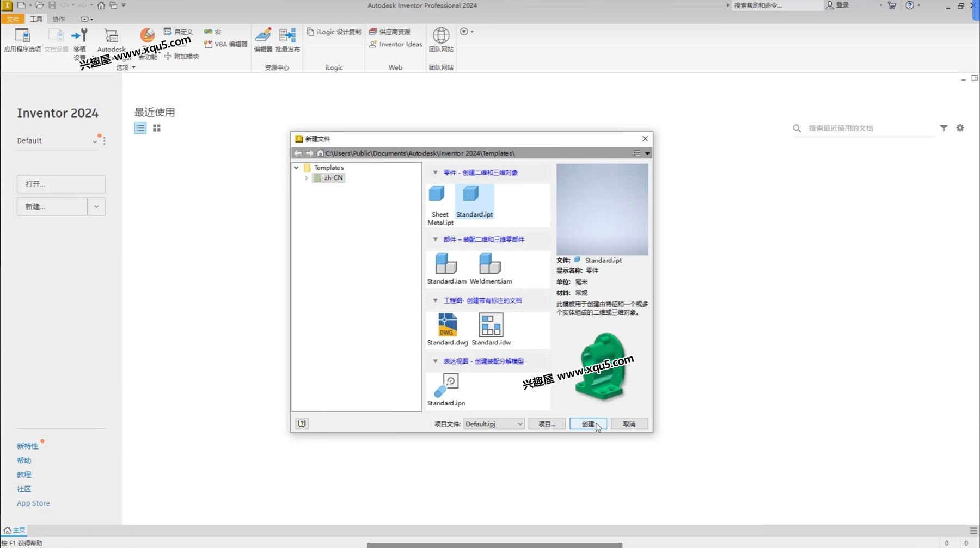The image size is (980, 548).
Task: Open Inventor Ideas web link
Action: (395, 44)
